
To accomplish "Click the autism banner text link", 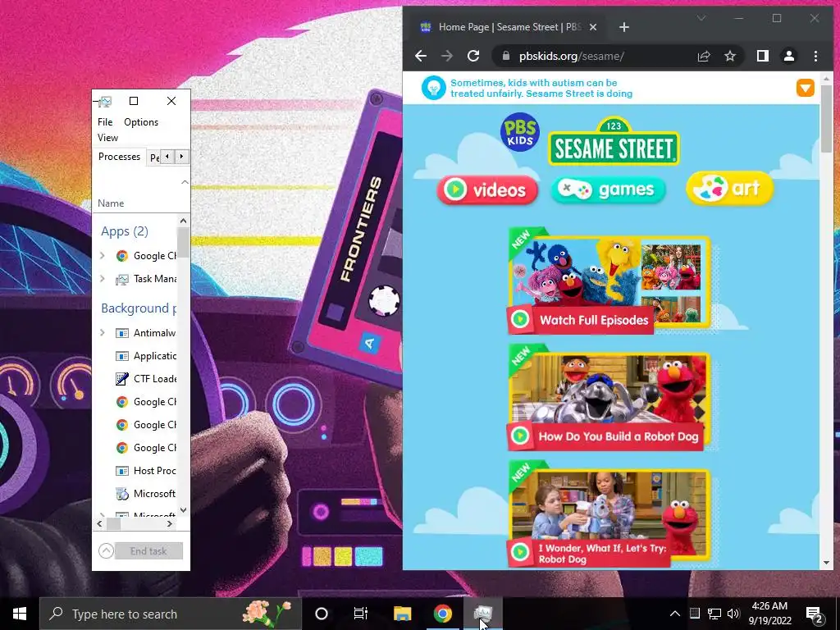I will point(541,88).
